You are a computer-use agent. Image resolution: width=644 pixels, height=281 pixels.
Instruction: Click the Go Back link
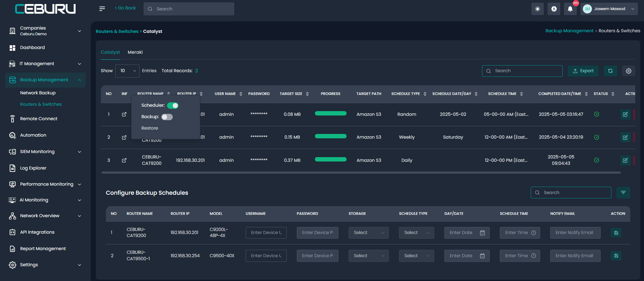125,8
